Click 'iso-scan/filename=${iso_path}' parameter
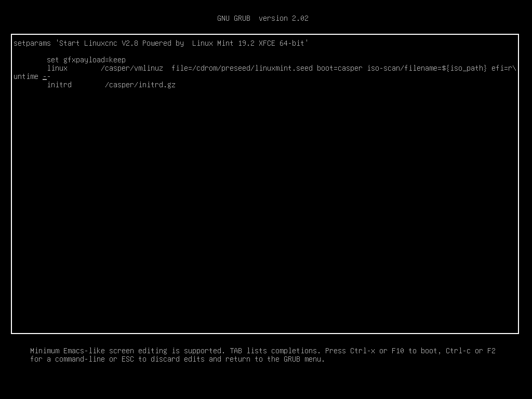Screen dimensions: 532x399 point(427,68)
